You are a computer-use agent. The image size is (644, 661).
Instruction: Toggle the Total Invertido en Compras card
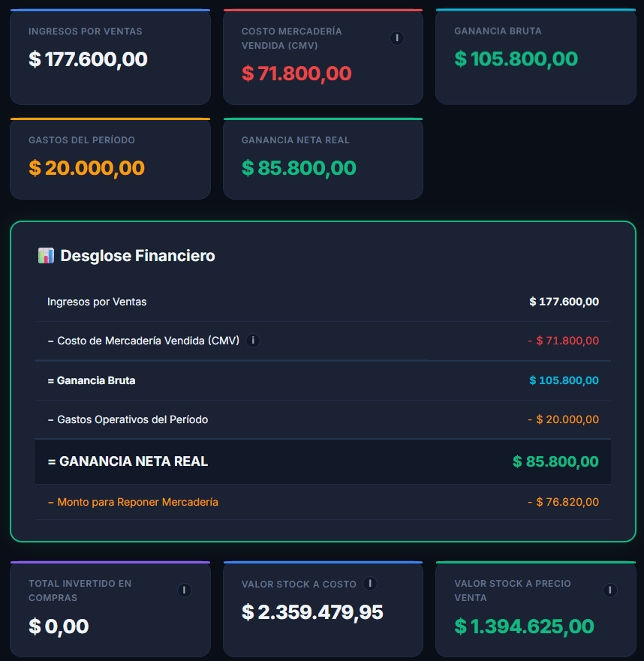point(110,608)
